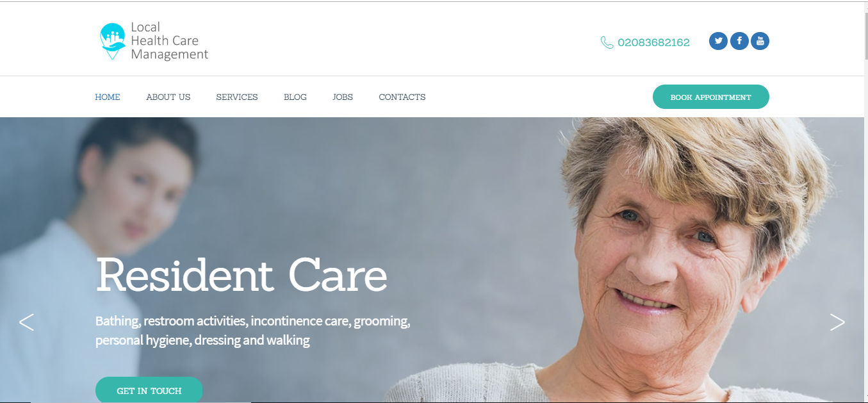The width and height of the screenshot is (868, 403).
Task: Go to previous slide arrow
Action: [x=26, y=322]
